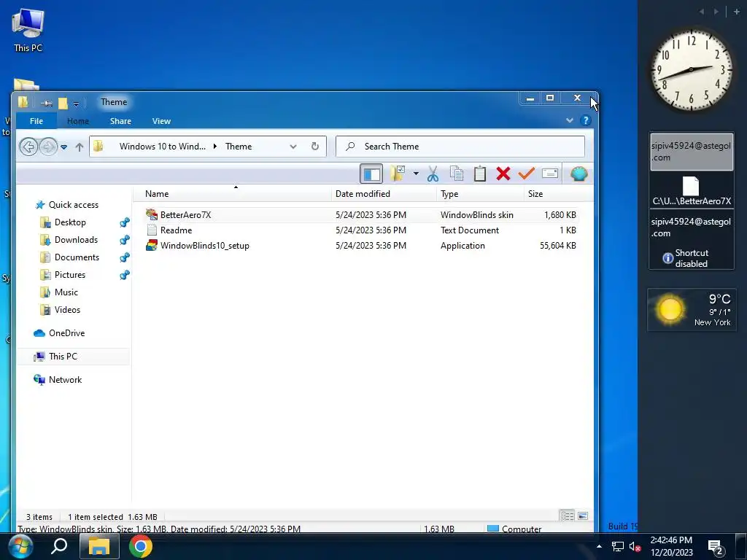
Task: Open the folder options toolbar icon
Action: tap(398, 174)
